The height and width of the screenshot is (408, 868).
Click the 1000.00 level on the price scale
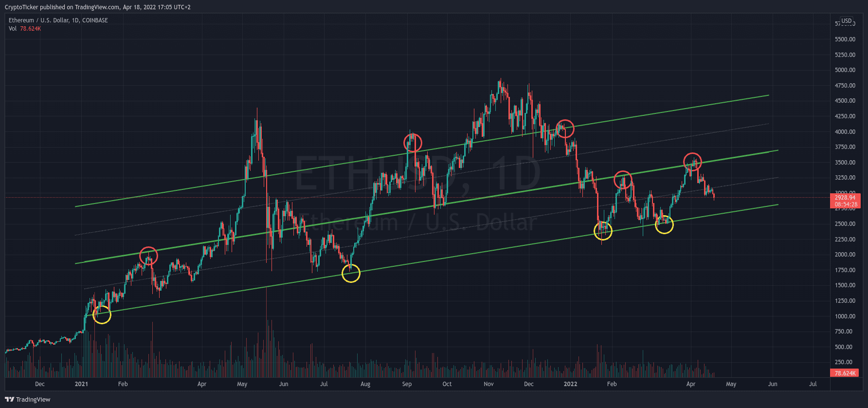coord(845,316)
